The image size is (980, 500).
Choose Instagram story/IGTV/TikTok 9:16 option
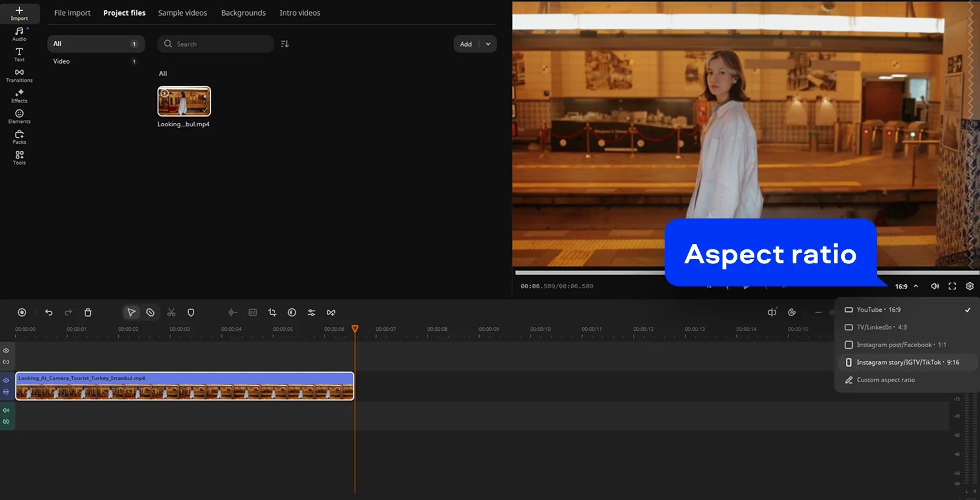[x=907, y=362]
